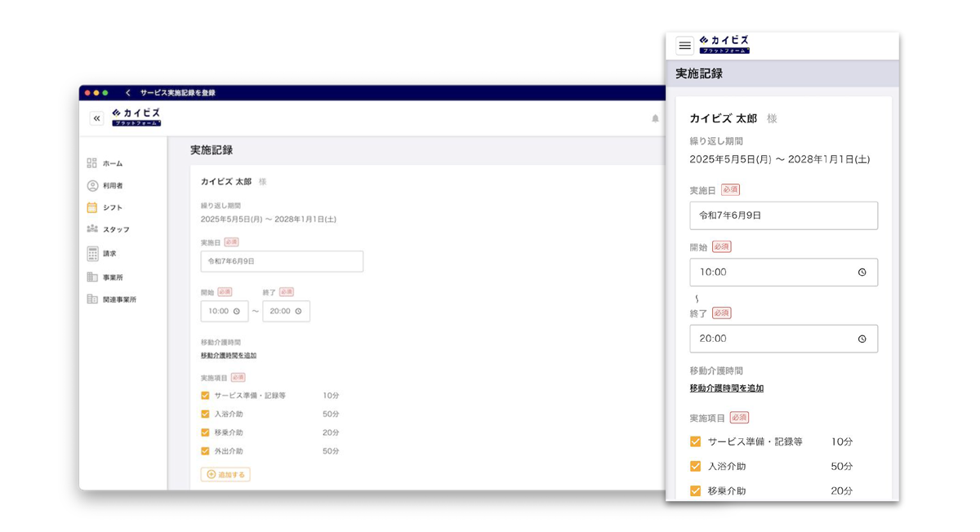Open clock picker for 開始 in mobile view
The width and height of the screenshot is (980, 532).
point(862,273)
